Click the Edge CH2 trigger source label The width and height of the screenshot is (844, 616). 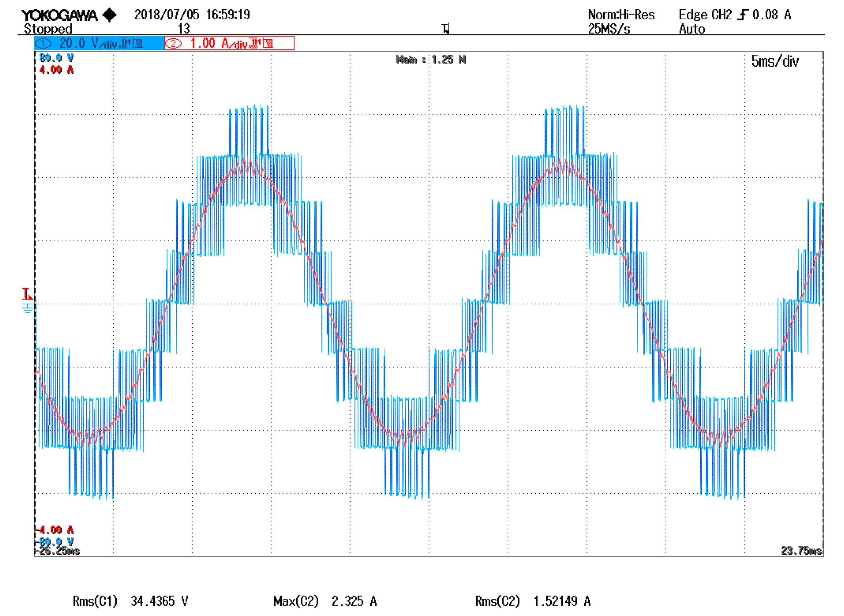(705, 15)
